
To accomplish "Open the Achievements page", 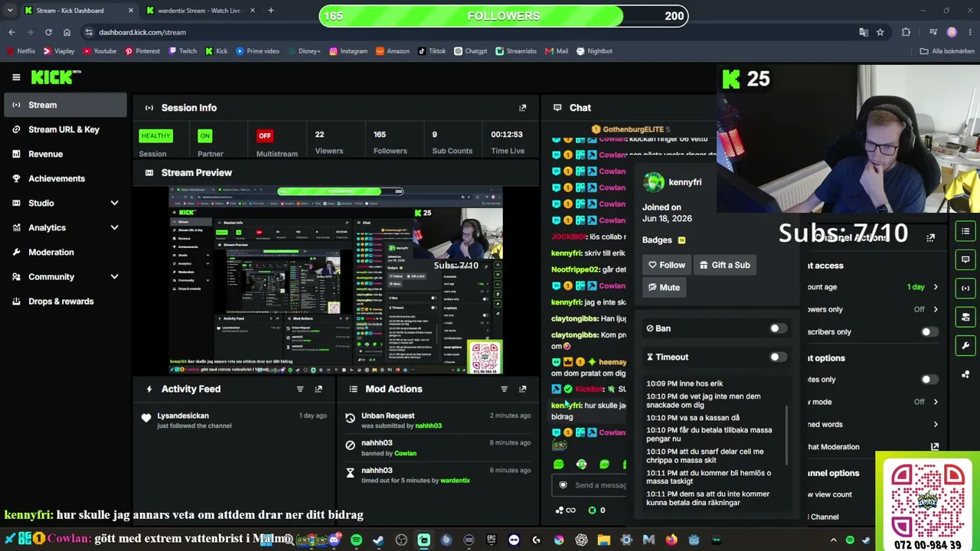I will point(65,178).
